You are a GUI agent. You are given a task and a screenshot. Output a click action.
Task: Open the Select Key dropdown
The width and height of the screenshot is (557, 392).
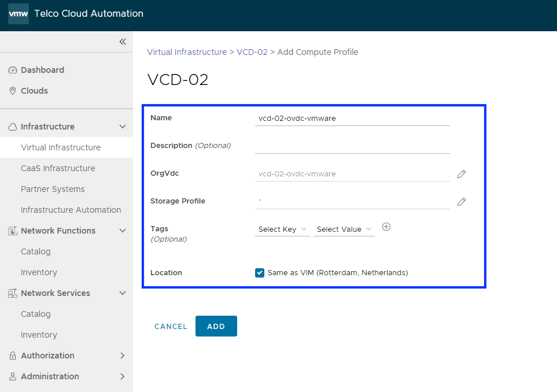(x=282, y=230)
